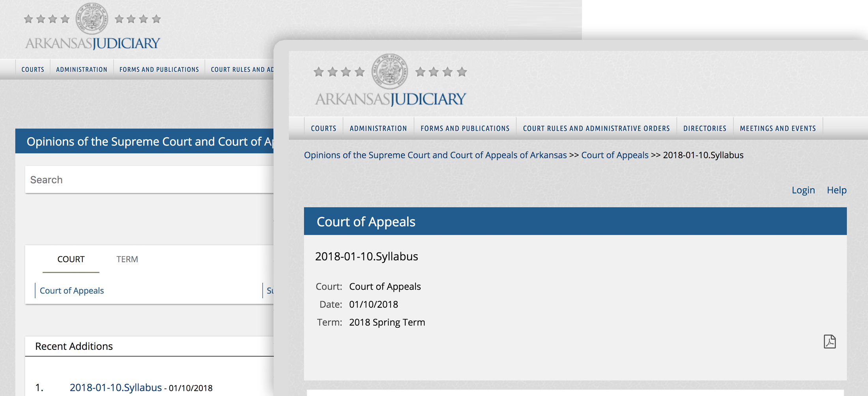The image size is (868, 396).
Task: Open Forms and Publications menu in front window
Action: [x=465, y=129]
